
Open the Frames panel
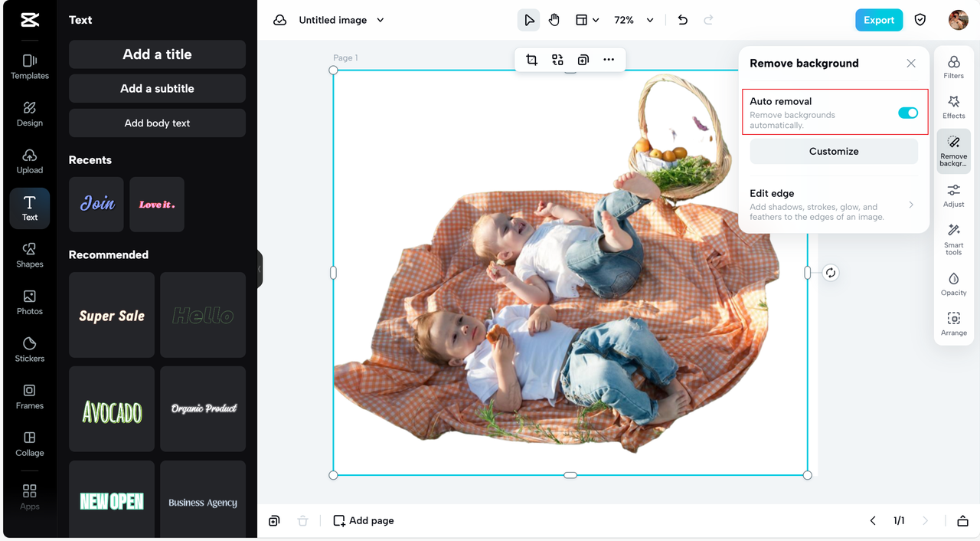coord(30,397)
